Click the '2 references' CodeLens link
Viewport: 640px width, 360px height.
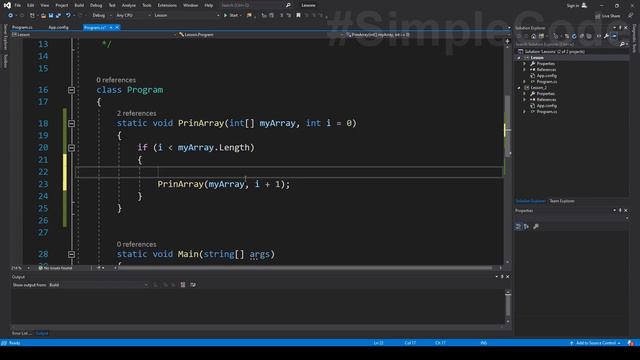click(x=136, y=113)
